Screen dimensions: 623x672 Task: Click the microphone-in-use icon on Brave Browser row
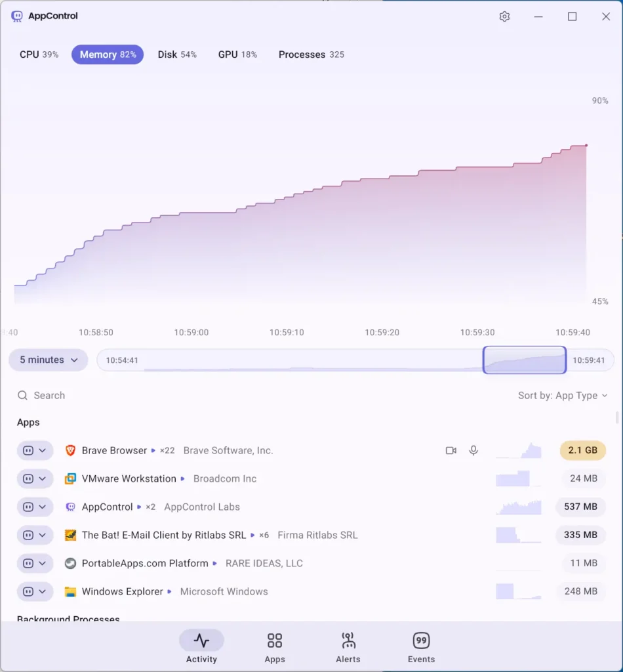click(x=473, y=451)
